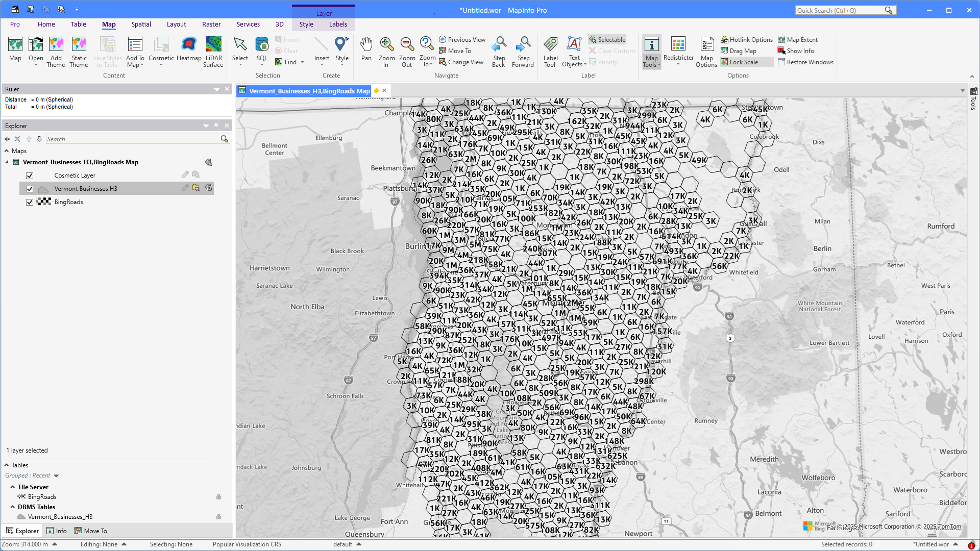This screenshot has width=980, height=551.
Task: Open the Redistricter tool
Action: (678, 45)
